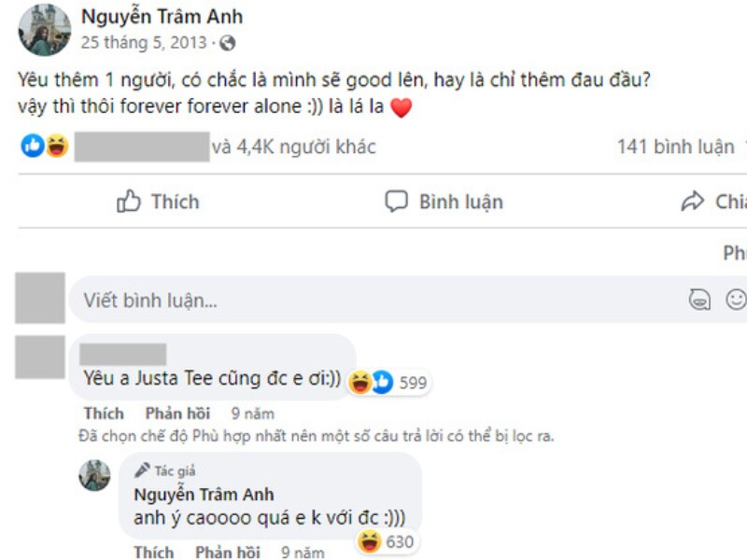Click the thumbs-up Thích button on post
This screenshot has height=560, width=747.
tap(159, 202)
